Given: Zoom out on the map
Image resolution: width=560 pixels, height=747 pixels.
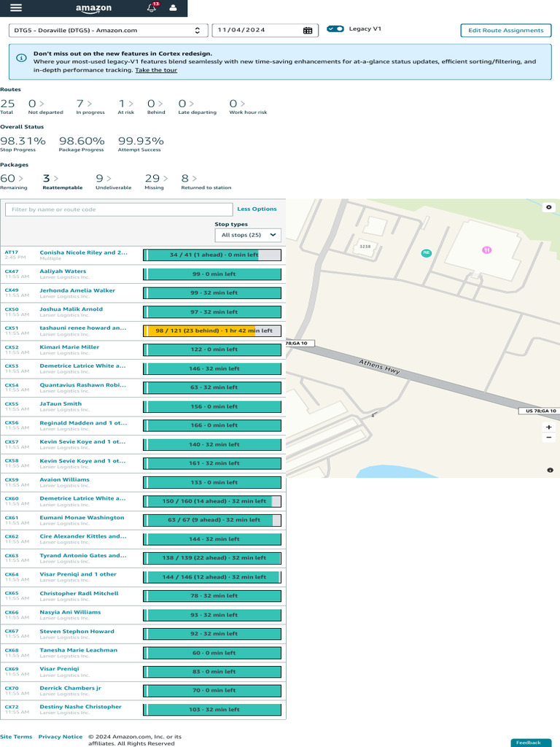Looking at the screenshot, I should click(548, 438).
